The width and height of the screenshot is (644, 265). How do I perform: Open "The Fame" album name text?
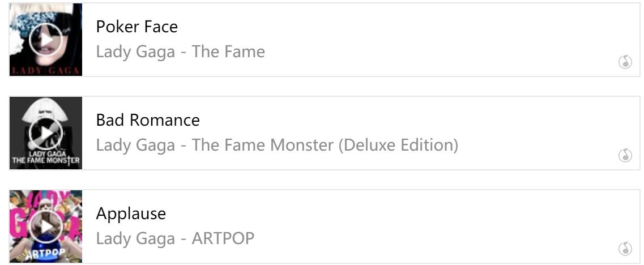click(228, 52)
